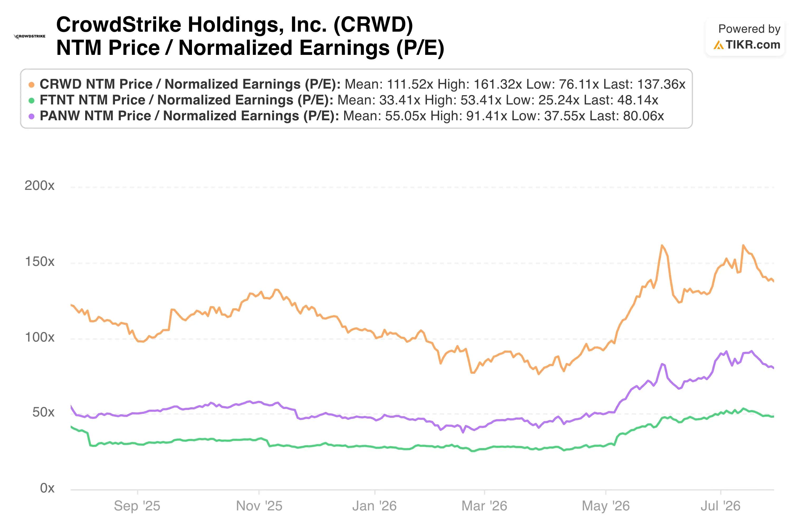Click the PANW High: 91.41x value
798x532 pixels.
[469, 116]
